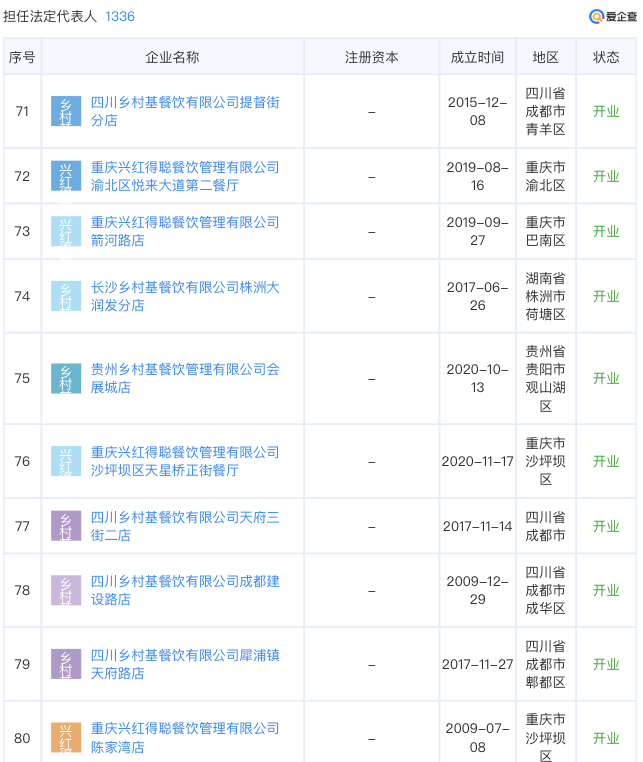The image size is (643, 762).
Task: Click logo icon for 四川乡村基餐饮有限公司提督街分店
Action: (66, 111)
